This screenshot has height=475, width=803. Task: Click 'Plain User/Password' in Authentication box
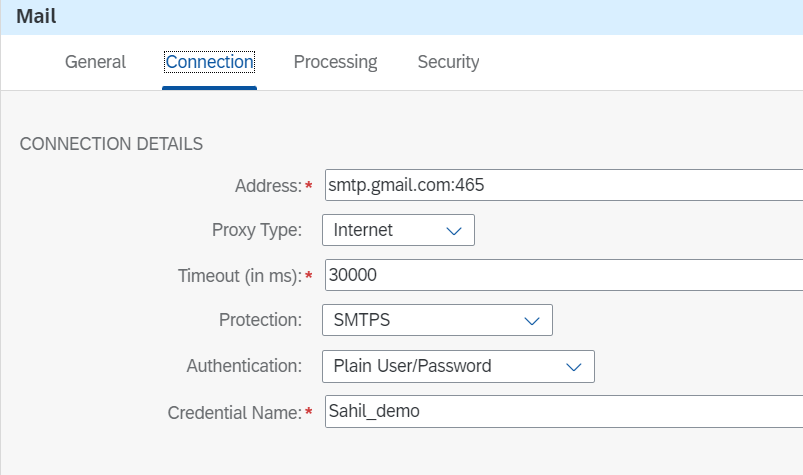click(x=412, y=366)
